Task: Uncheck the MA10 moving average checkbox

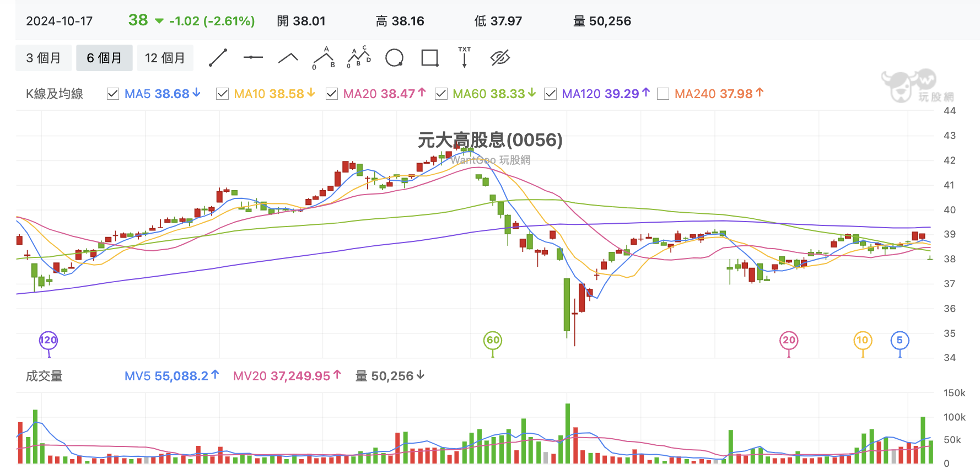Action: (x=223, y=94)
